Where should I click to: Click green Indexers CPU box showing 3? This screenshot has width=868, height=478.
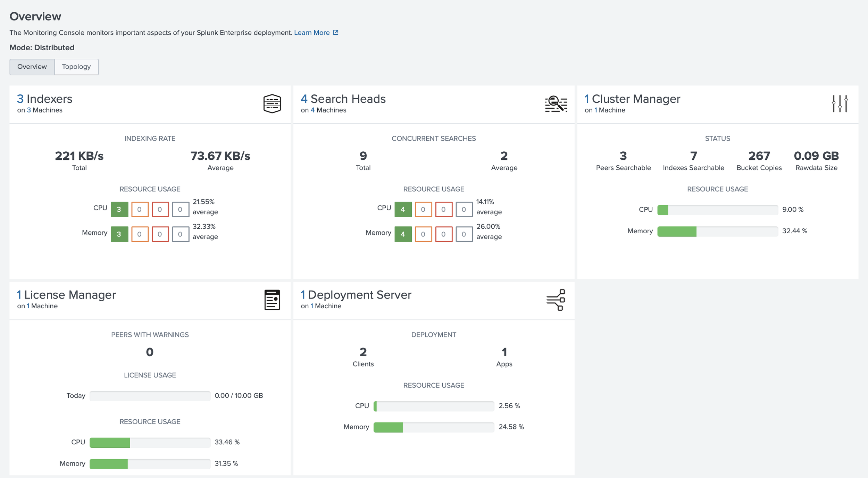click(x=119, y=209)
